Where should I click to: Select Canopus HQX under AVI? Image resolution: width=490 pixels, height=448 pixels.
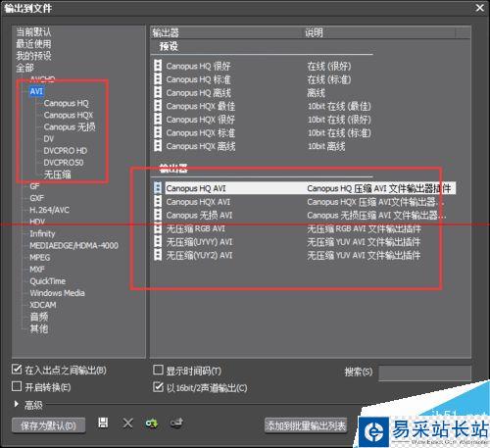click(x=69, y=115)
